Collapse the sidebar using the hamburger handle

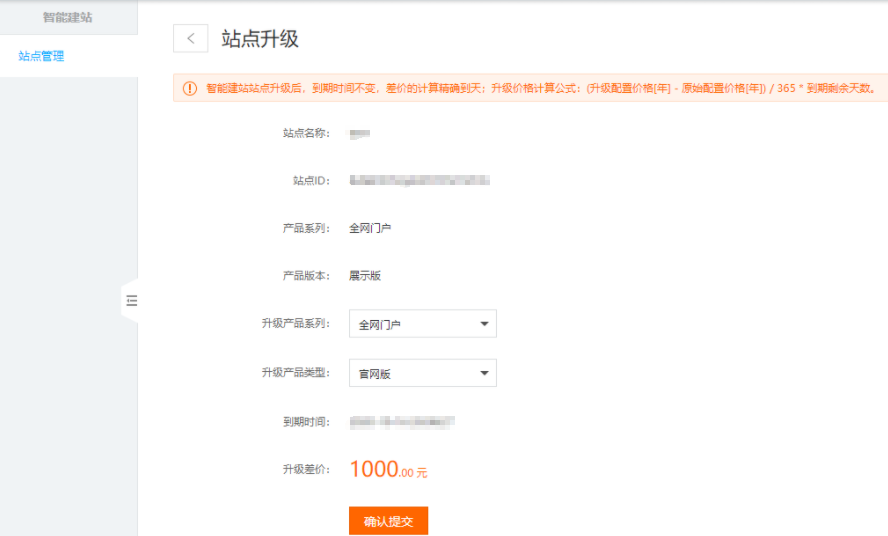click(131, 301)
